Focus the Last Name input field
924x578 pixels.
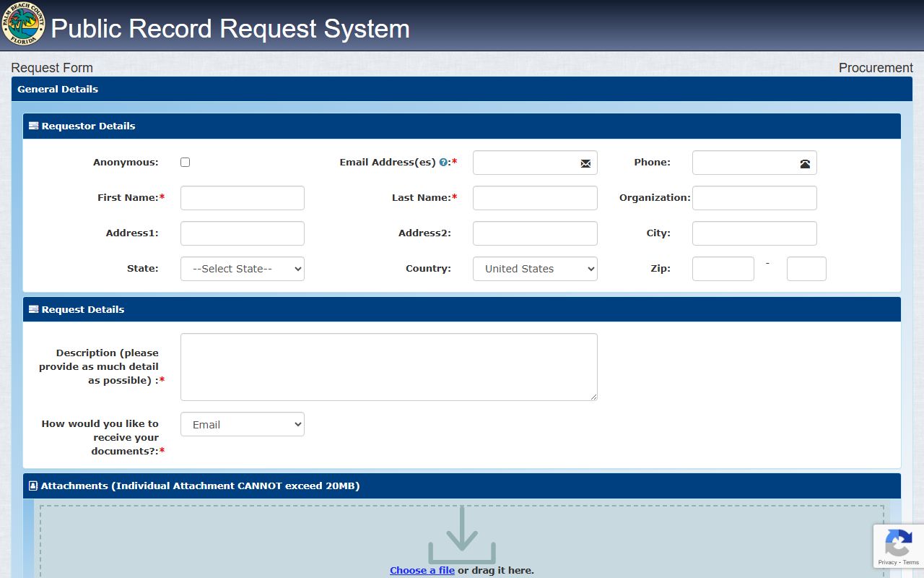[x=535, y=198]
